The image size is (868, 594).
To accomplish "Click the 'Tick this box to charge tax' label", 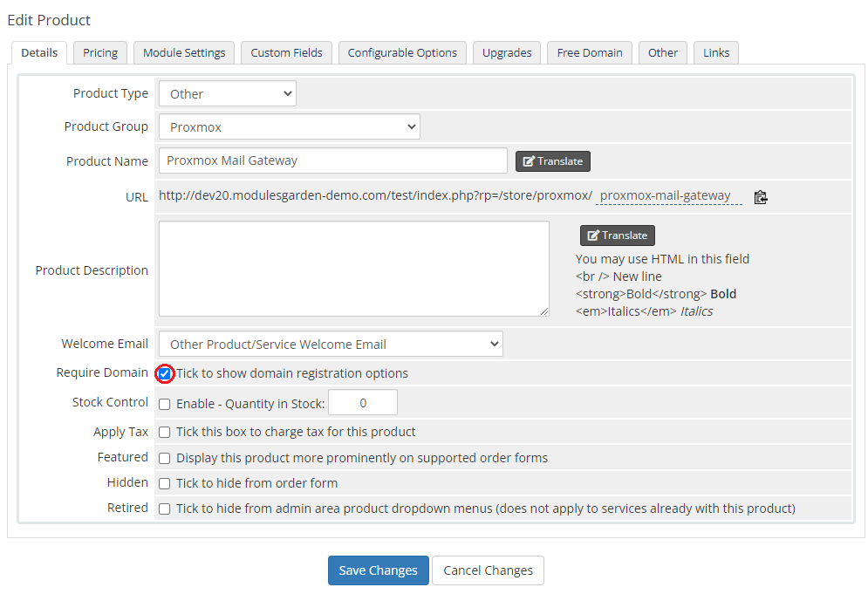I will tap(296, 432).
